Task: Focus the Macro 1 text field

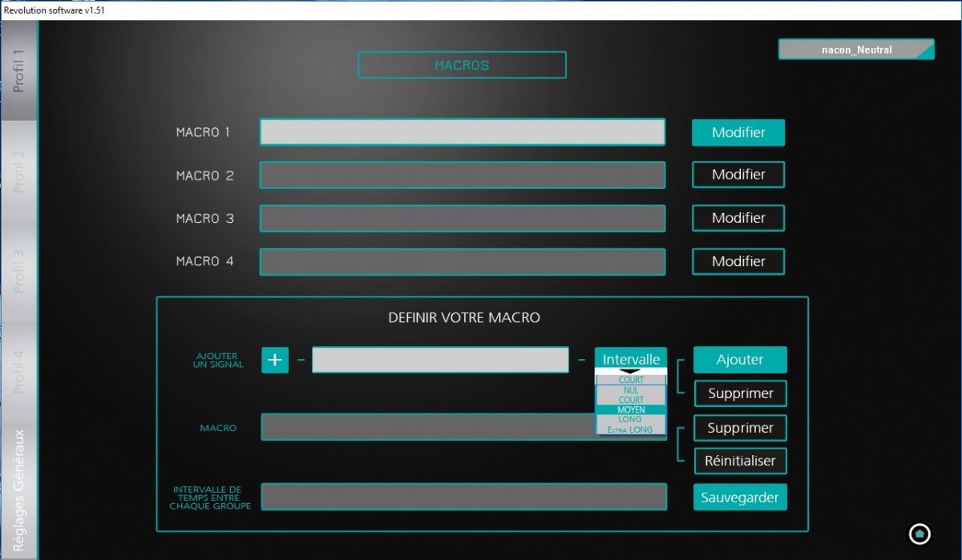Action: pos(463,132)
